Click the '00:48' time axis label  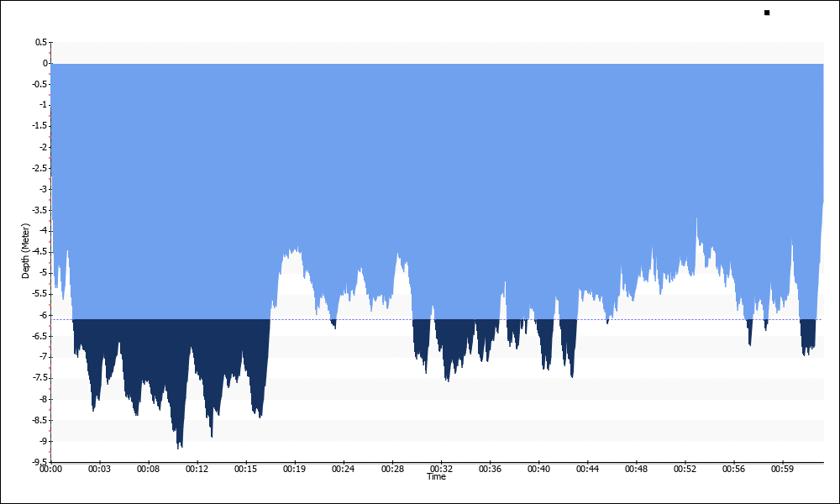click(x=637, y=470)
